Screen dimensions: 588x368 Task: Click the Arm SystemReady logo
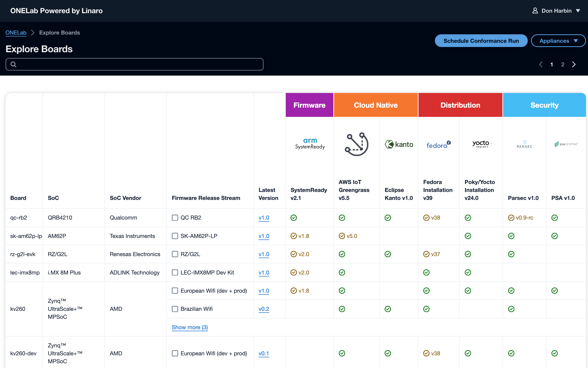tap(310, 144)
